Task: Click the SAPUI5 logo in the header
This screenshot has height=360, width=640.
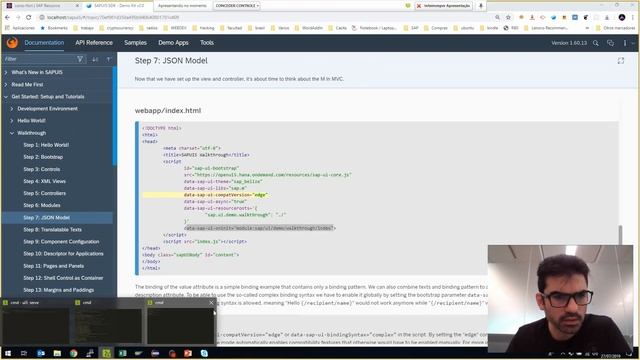Action: (12, 42)
